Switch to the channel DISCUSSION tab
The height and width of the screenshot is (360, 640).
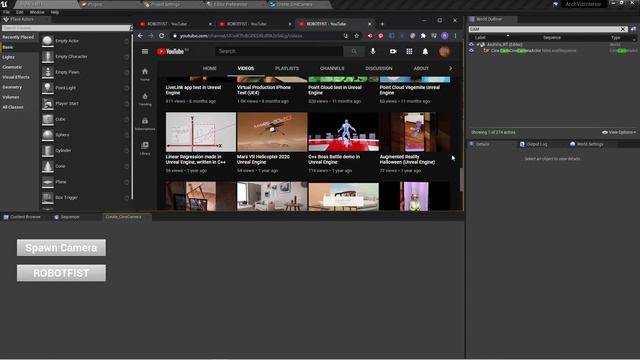click(379, 69)
